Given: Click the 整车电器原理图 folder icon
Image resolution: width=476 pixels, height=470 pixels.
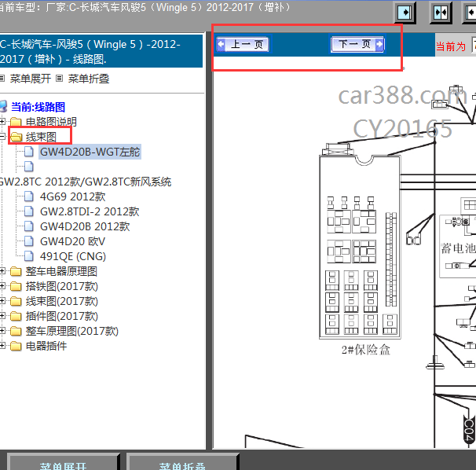Looking at the screenshot, I should 16,271.
